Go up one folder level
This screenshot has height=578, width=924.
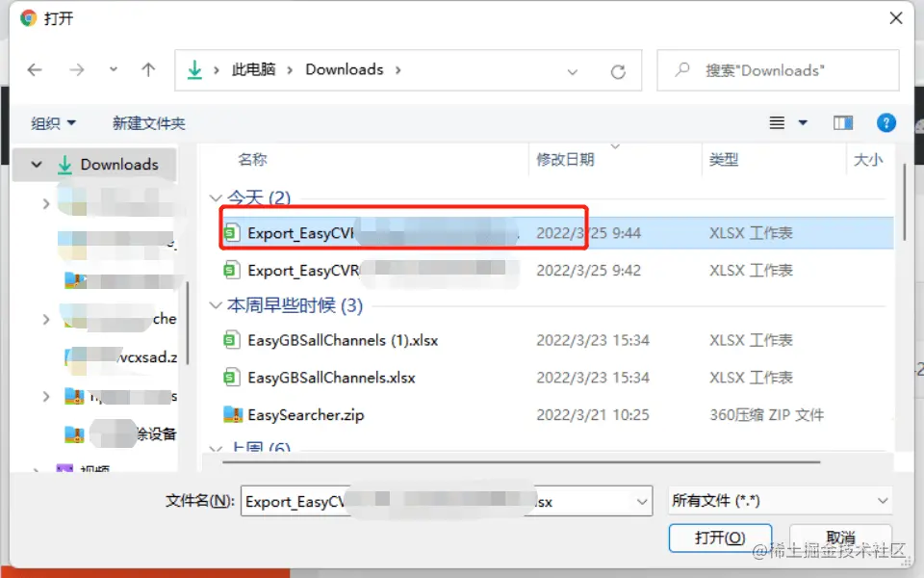click(x=148, y=70)
